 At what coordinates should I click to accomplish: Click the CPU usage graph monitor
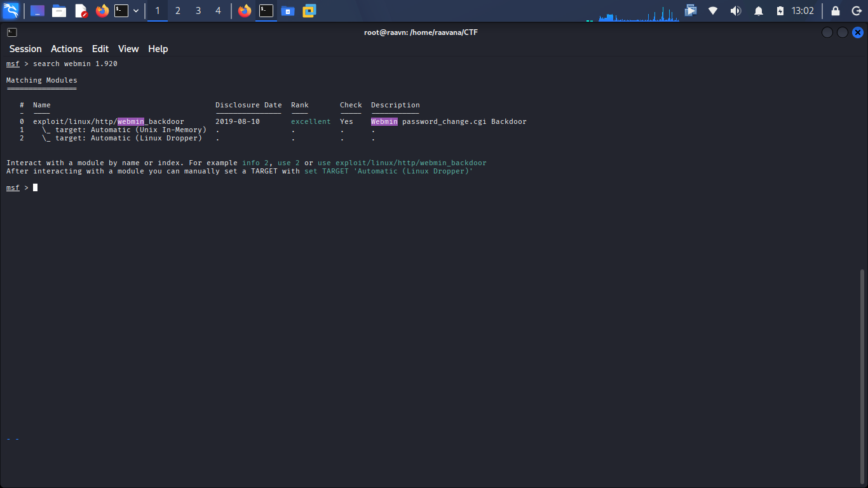[x=639, y=13]
